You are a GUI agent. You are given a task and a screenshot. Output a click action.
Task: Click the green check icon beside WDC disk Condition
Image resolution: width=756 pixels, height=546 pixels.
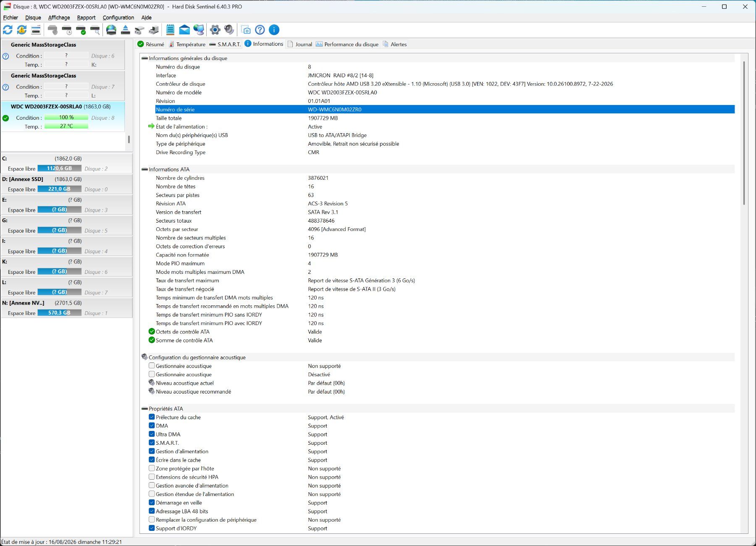pos(6,118)
